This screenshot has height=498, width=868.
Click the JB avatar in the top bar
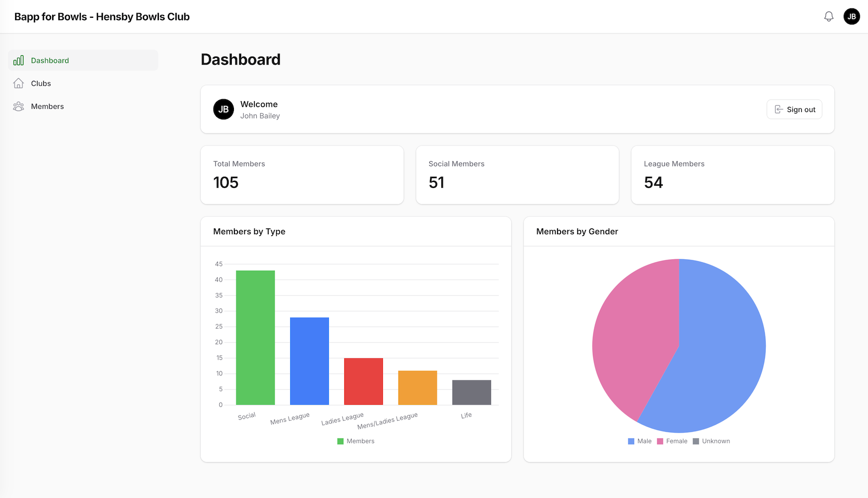coord(851,16)
